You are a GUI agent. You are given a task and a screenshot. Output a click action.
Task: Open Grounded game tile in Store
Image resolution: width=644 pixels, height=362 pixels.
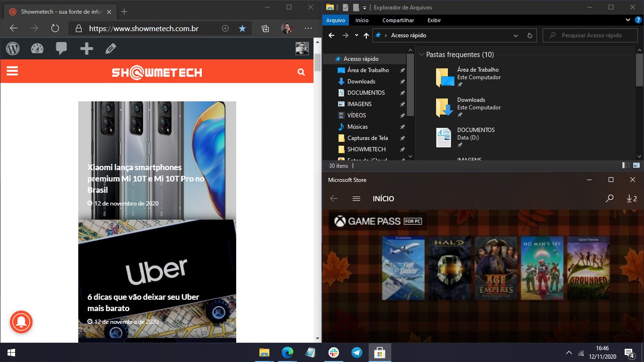click(x=588, y=268)
